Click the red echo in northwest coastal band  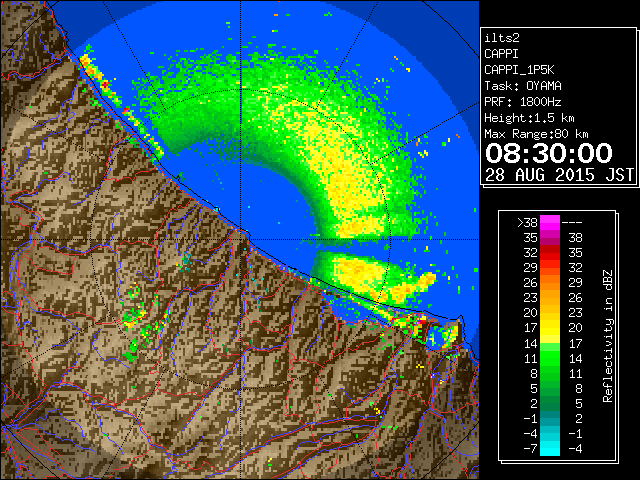(x=106, y=84)
